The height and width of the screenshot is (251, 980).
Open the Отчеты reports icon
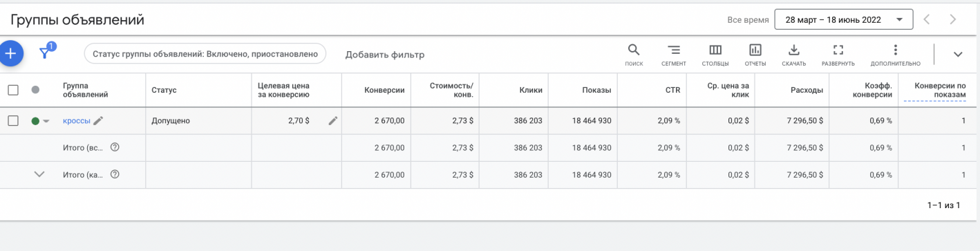point(755,50)
